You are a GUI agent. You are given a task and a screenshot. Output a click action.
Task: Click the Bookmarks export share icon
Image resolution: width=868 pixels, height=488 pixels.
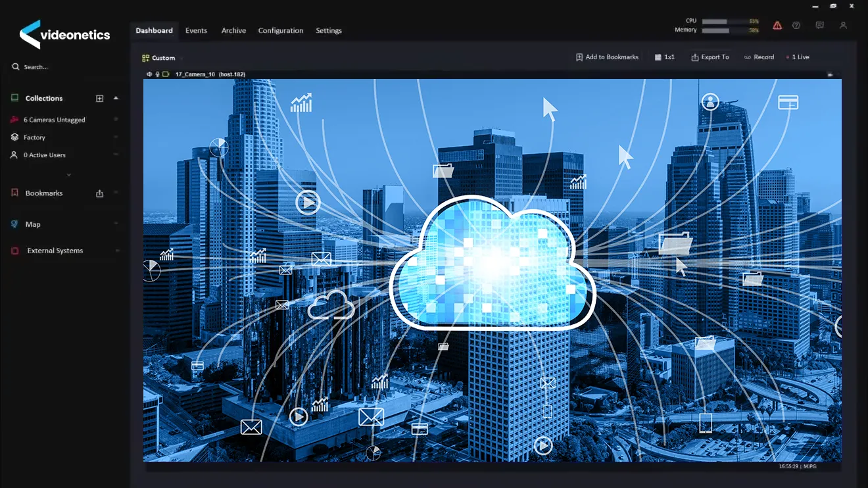point(100,193)
